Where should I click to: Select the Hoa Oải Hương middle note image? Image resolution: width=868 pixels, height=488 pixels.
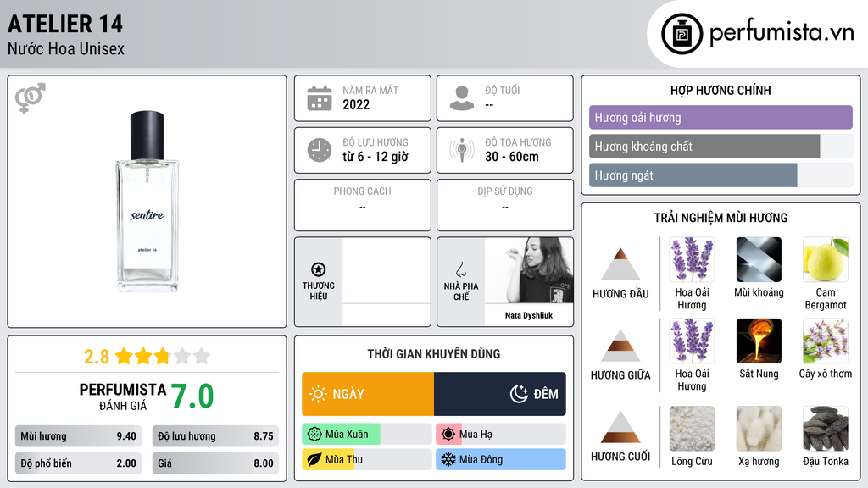(692, 341)
